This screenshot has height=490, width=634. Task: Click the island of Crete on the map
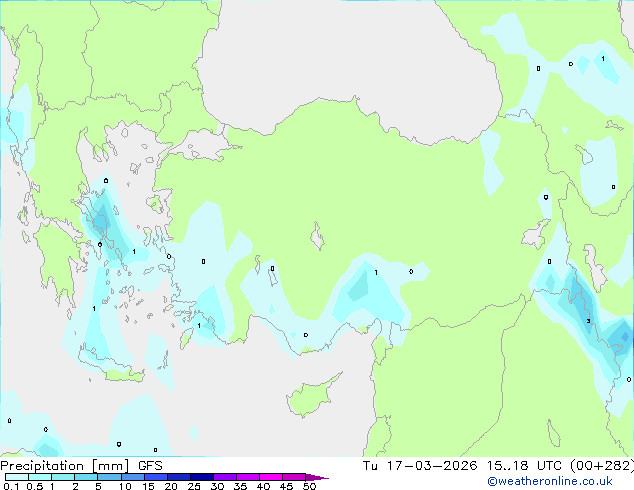click(110, 364)
